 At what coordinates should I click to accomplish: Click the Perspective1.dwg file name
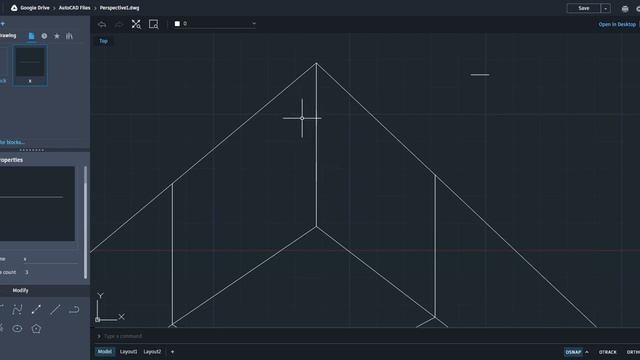pos(119,8)
